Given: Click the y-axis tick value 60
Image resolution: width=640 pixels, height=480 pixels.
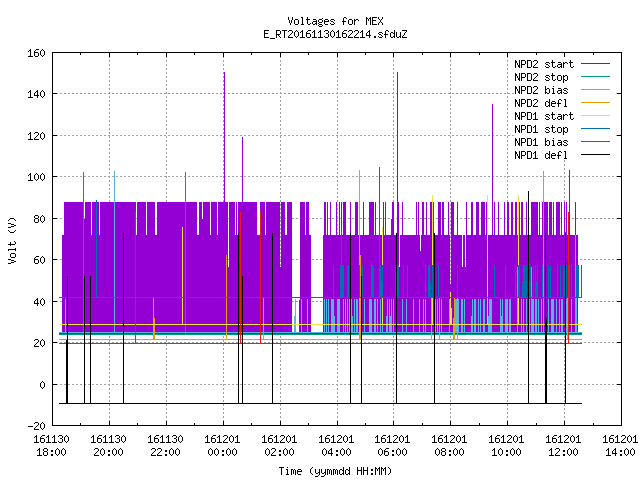Looking at the screenshot, I should [39, 260].
